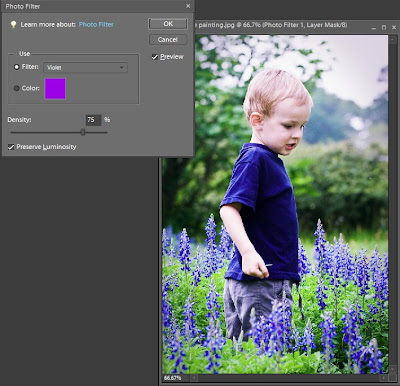Minimize the painting.jpg document window
This screenshot has width=400, height=386.
point(375,27)
